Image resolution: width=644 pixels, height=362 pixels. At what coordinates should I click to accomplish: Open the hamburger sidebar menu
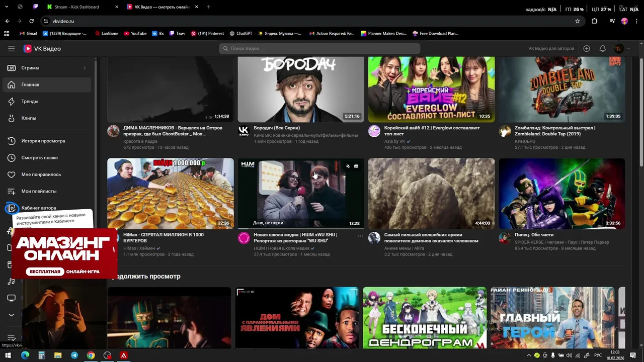(11, 49)
